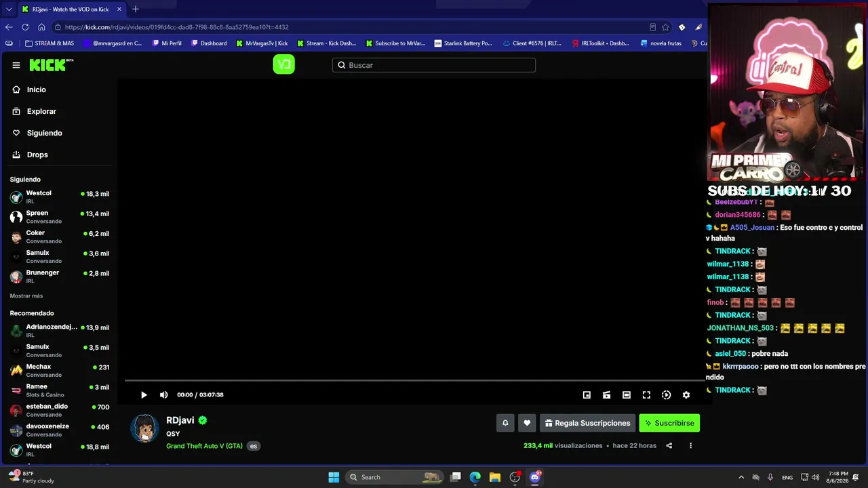Open the Grand Theft Auto V category
This screenshot has height=488, width=868.
204,446
